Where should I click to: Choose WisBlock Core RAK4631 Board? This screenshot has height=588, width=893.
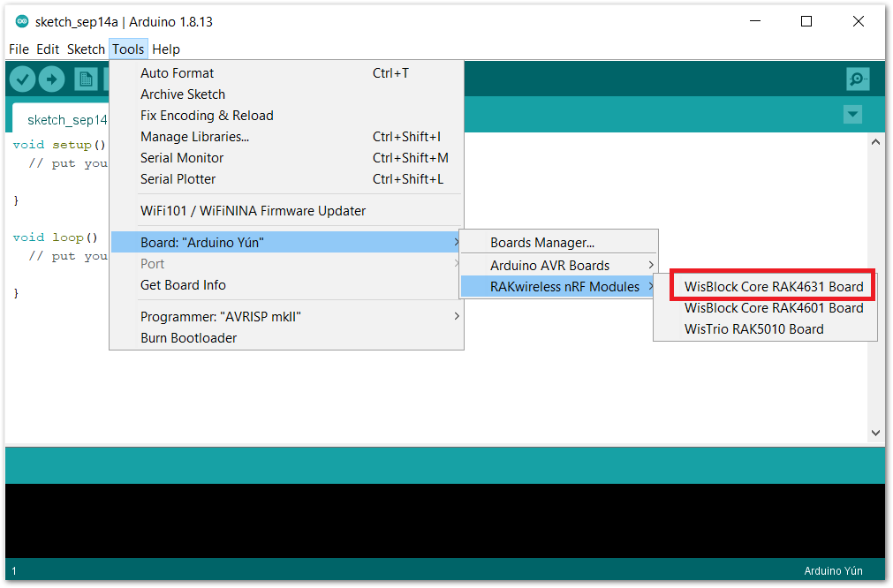click(774, 286)
